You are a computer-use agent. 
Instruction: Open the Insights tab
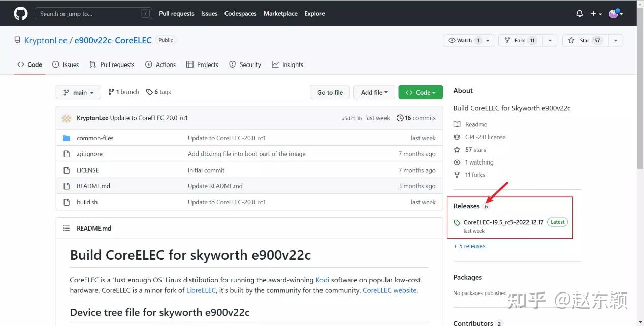coord(287,64)
